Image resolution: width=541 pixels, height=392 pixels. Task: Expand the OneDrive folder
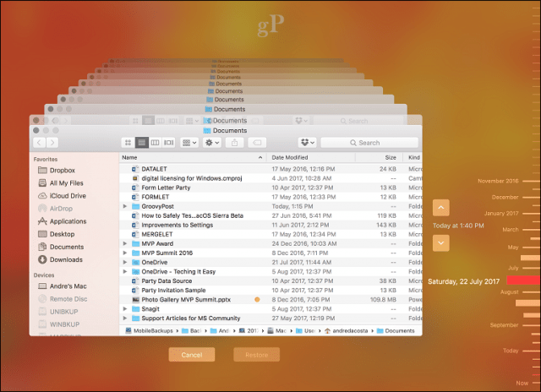(x=125, y=262)
